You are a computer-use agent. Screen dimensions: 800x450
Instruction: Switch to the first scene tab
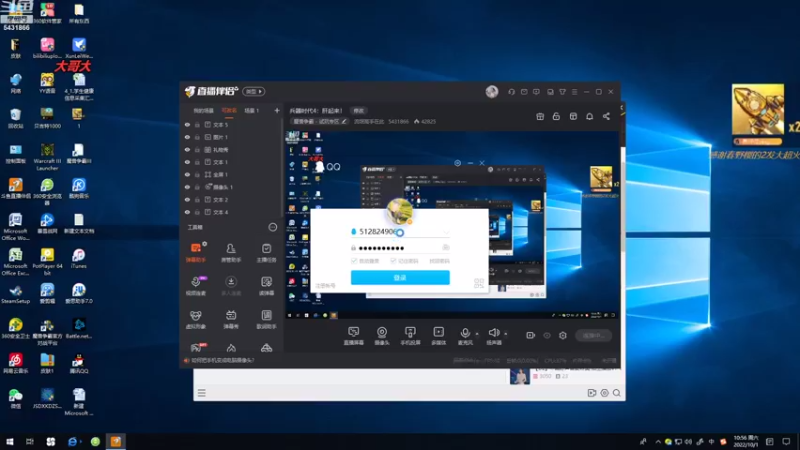click(203, 111)
